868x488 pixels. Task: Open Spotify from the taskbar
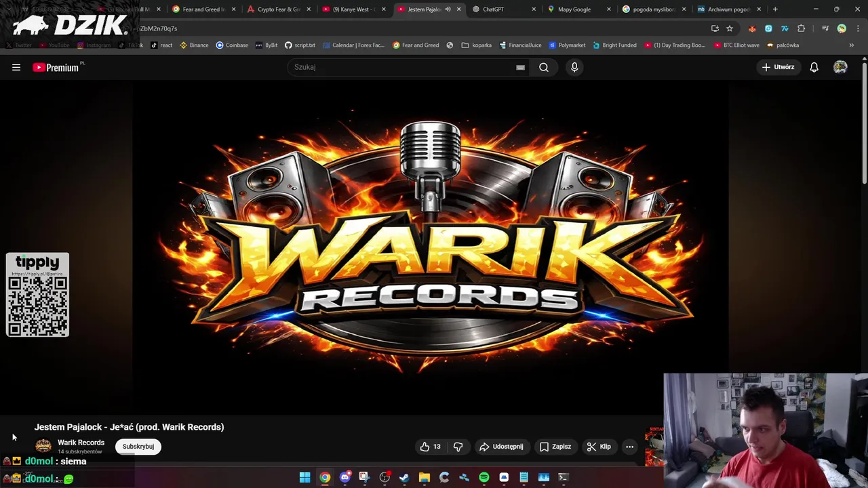[484, 477]
